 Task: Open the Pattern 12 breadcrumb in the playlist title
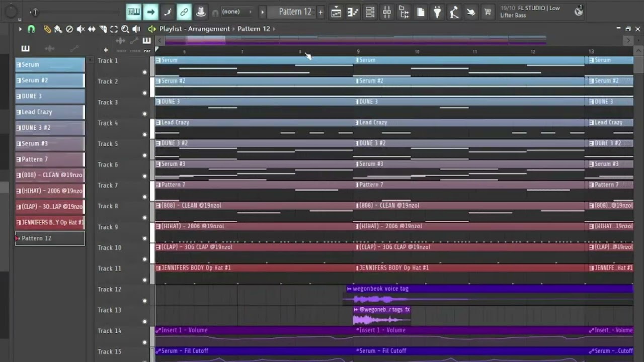(254, 29)
